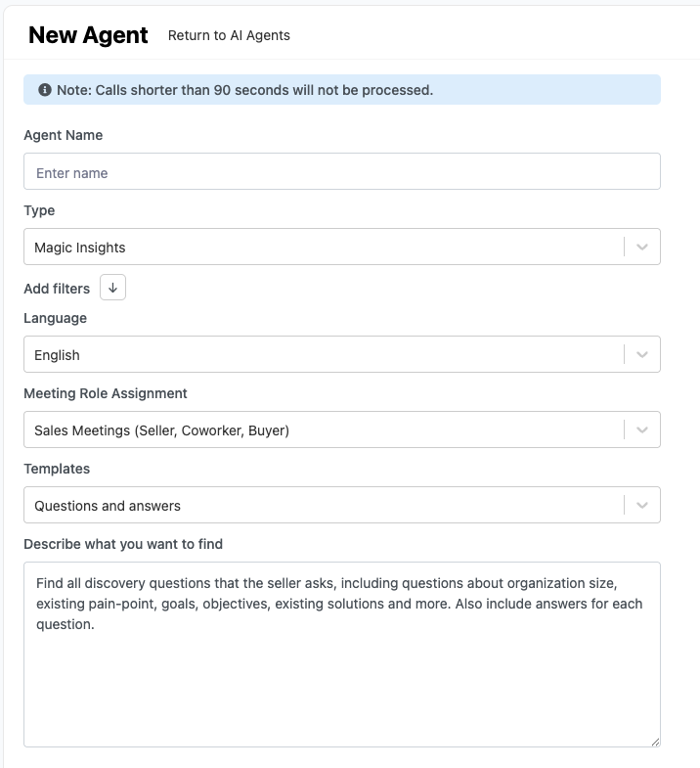
Task: Open the Sales Meetings role assignment dropdown
Action: [323, 430]
